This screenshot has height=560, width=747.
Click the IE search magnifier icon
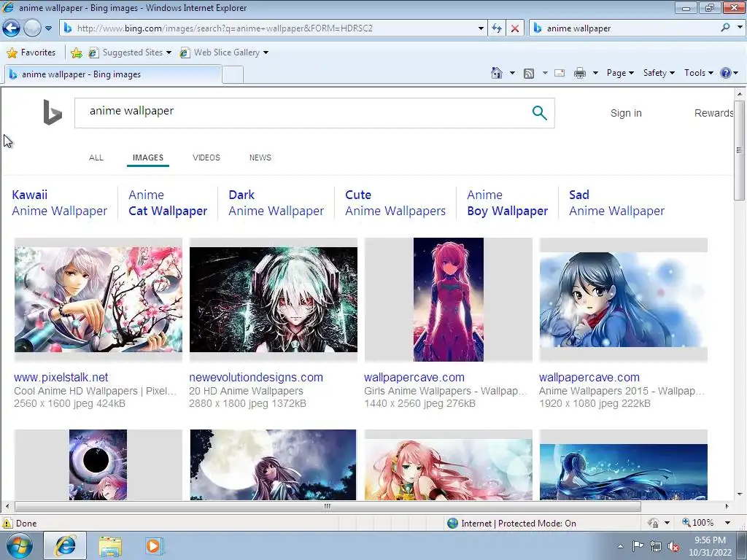(725, 28)
